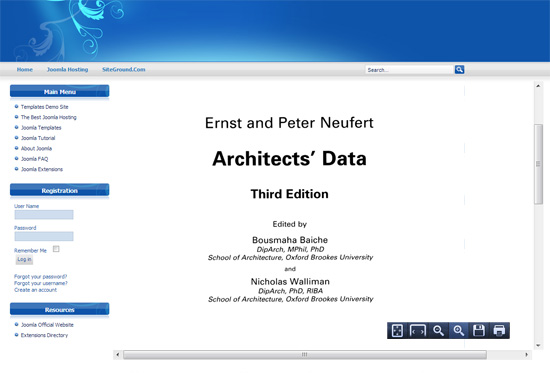This screenshot has height=373, width=550.
Task: Click the scroll down arrow
Action: click(538, 345)
